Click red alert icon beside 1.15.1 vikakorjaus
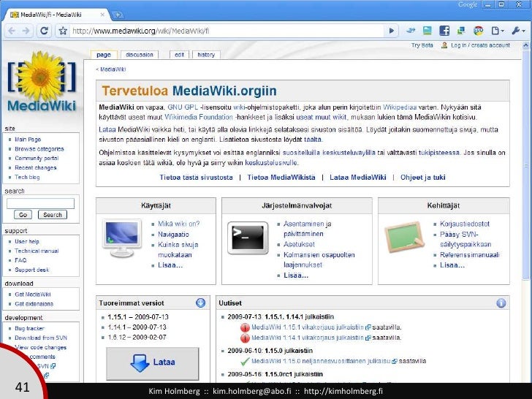 click(245, 327)
